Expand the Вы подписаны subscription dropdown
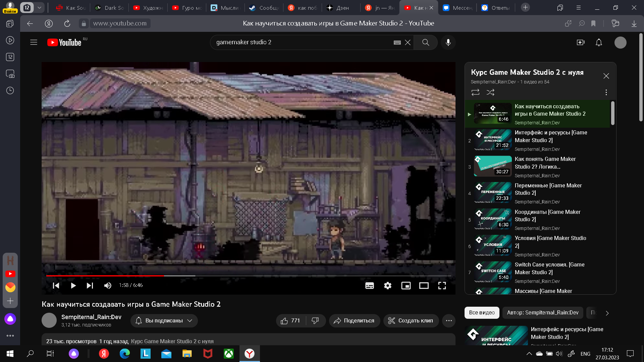 point(164,321)
